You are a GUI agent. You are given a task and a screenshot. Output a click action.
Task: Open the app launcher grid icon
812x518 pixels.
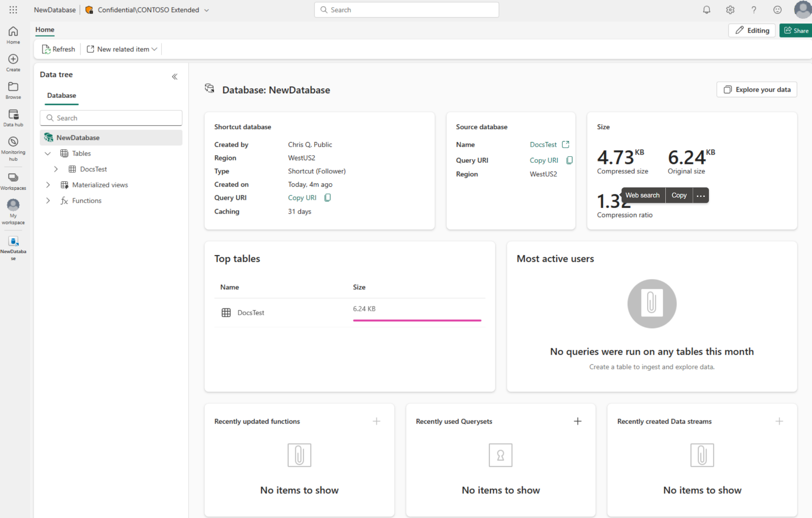13,10
